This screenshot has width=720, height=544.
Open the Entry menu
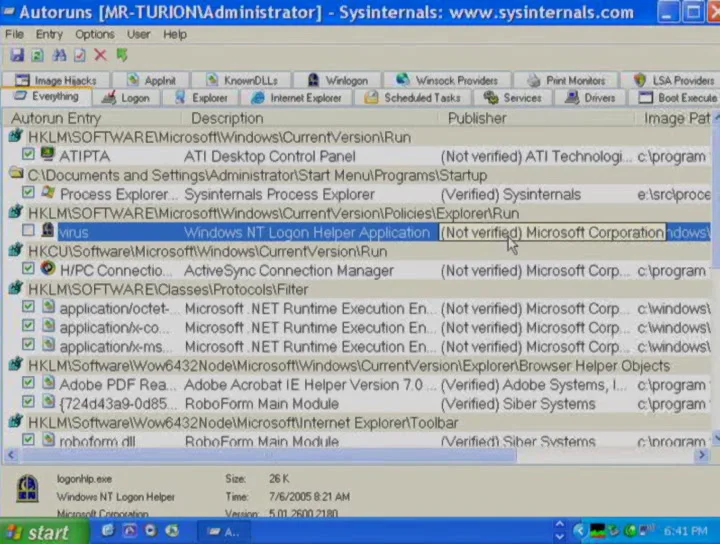coord(49,34)
